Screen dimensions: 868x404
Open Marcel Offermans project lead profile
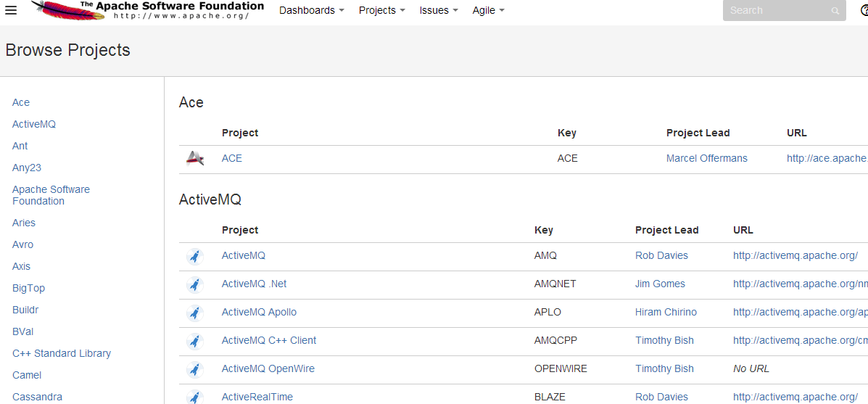(x=707, y=158)
